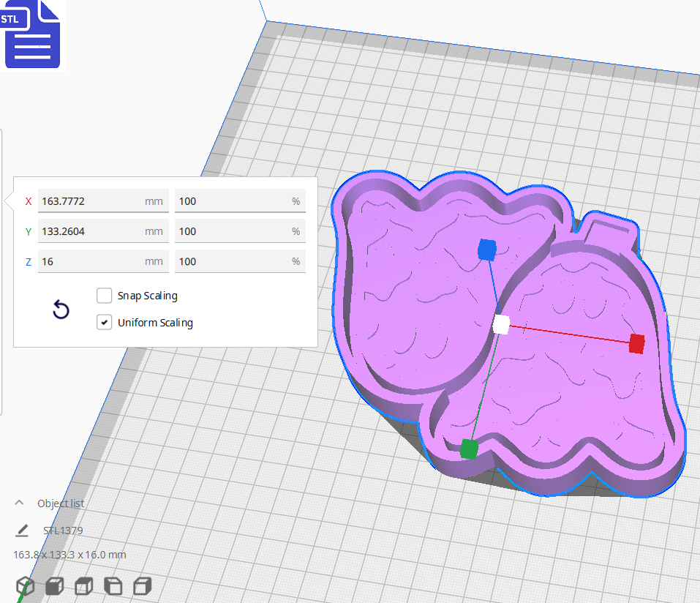Enable the Snap Scaling checkbox
Screen dimensions: 700x603
click(x=104, y=296)
